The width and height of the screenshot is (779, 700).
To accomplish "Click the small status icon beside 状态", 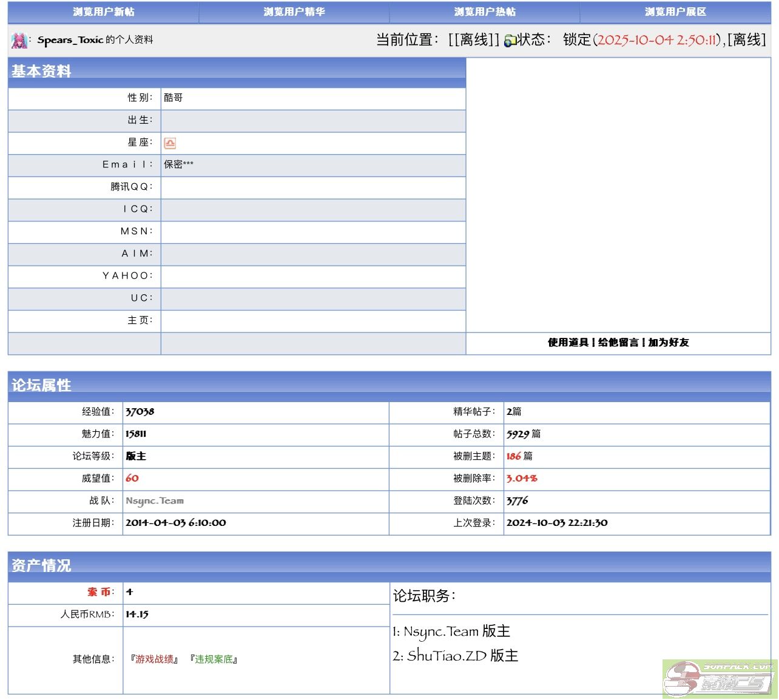I will tap(510, 41).
